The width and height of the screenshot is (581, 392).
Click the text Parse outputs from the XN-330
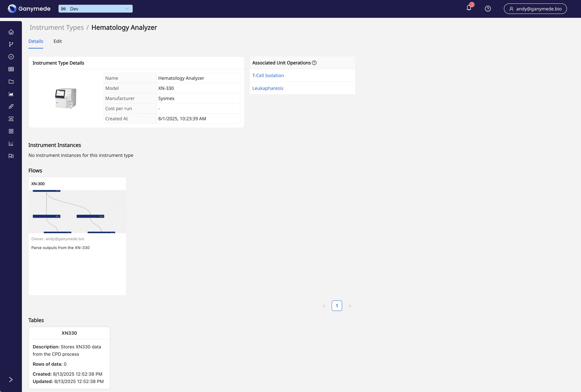point(60,248)
